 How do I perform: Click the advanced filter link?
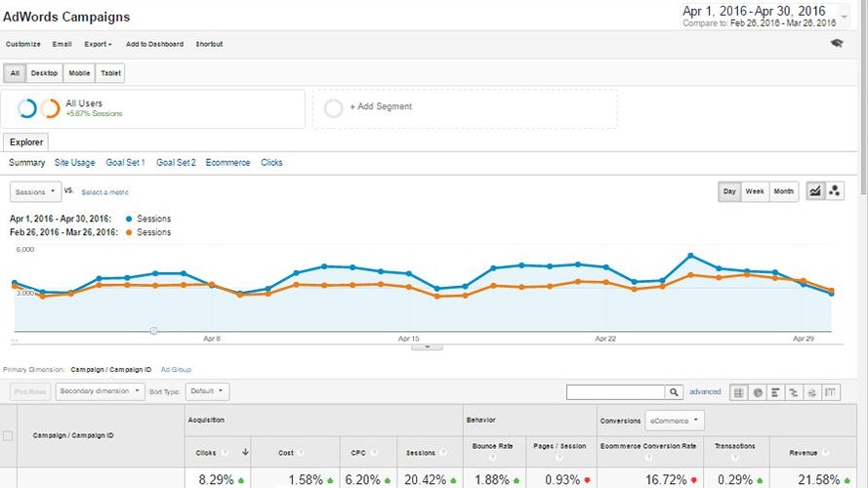click(x=705, y=391)
